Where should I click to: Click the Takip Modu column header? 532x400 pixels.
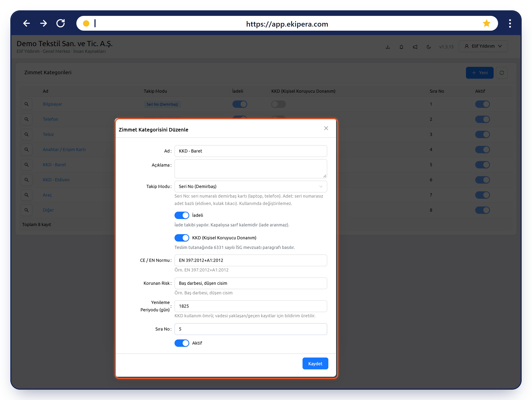coord(155,91)
